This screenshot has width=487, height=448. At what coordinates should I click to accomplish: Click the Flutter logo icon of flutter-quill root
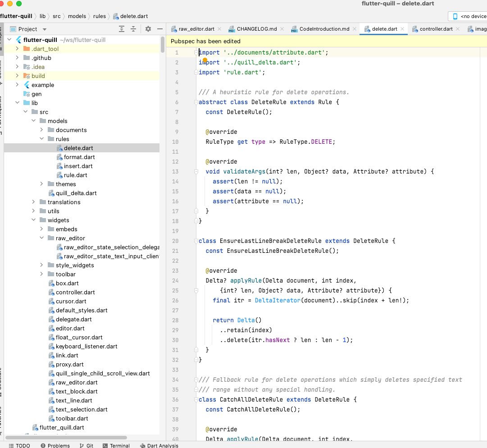pos(18,40)
